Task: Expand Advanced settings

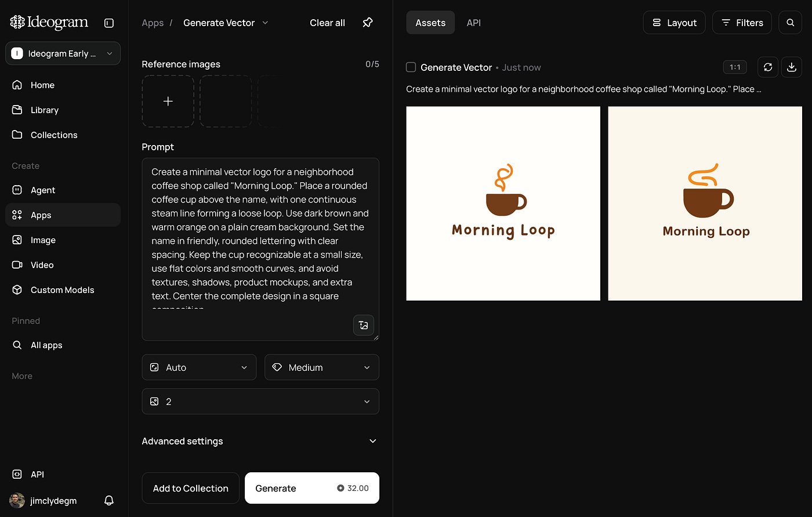Action: pyautogui.click(x=260, y=441)
